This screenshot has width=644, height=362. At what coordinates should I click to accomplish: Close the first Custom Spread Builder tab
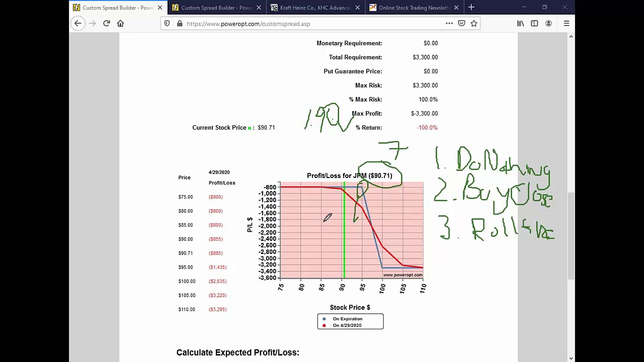pos(160,8)
